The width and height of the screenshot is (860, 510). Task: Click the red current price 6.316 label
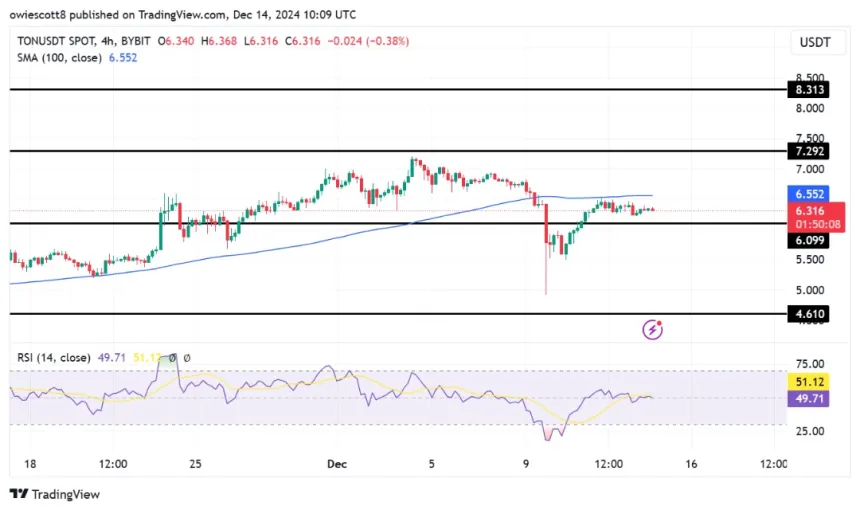808,211
